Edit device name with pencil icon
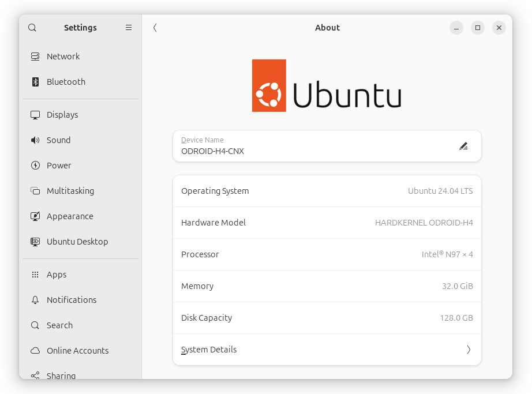The image size is (532, 394). click(x=463, y=146)
